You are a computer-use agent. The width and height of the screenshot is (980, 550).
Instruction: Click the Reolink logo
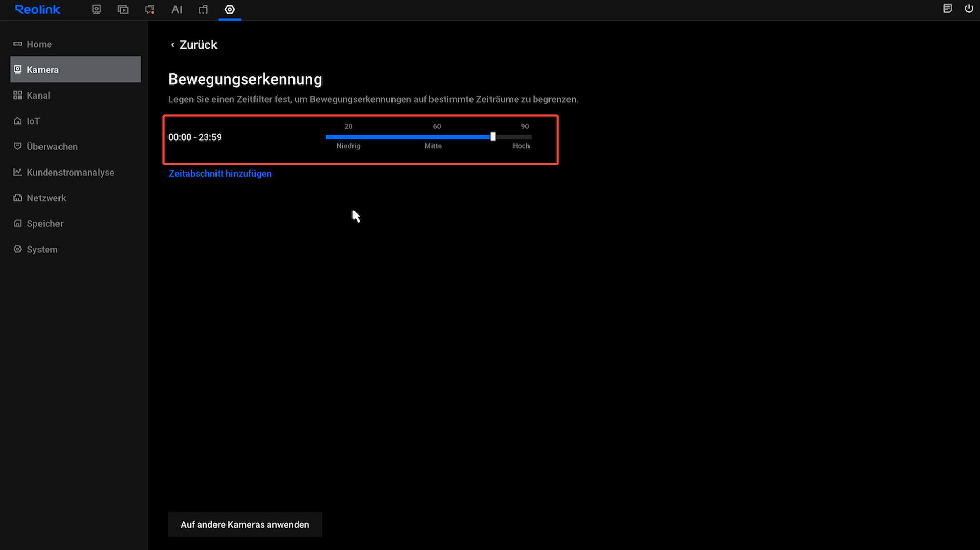pos(37,9)
